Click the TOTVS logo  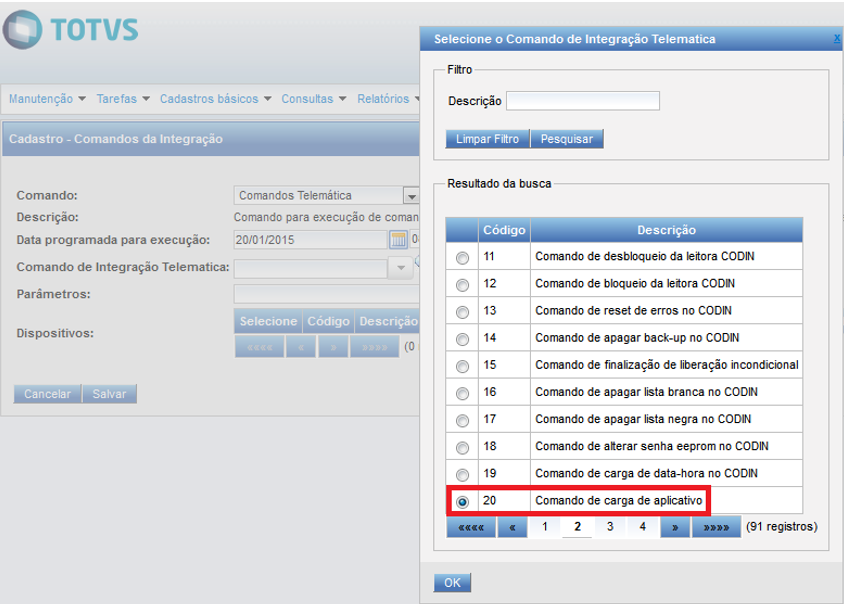(71, 30)
